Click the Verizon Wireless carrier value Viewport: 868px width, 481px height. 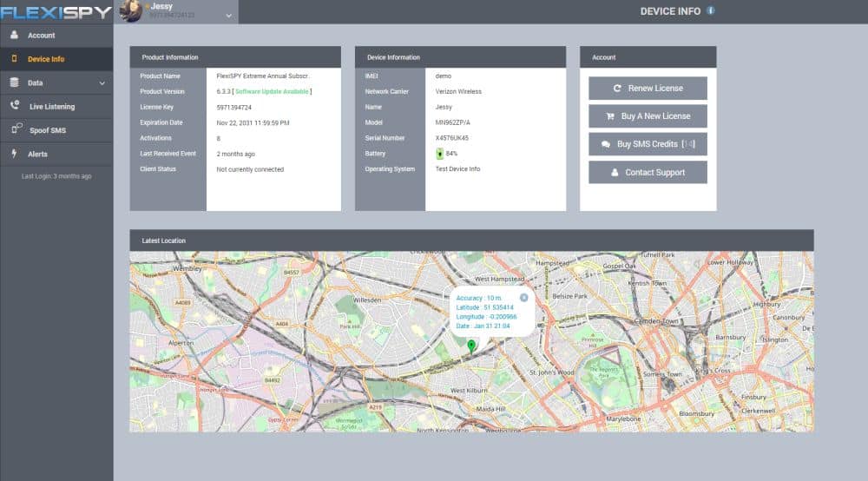pos(458,92)
